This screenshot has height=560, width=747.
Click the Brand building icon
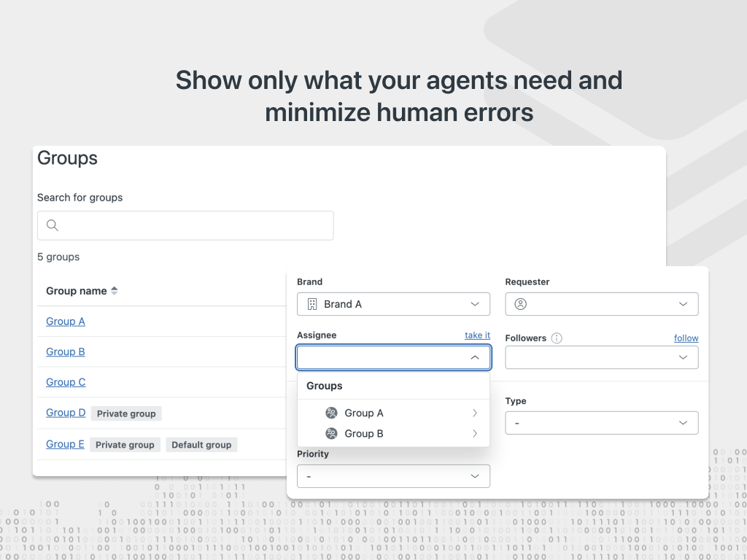[312, 304]
